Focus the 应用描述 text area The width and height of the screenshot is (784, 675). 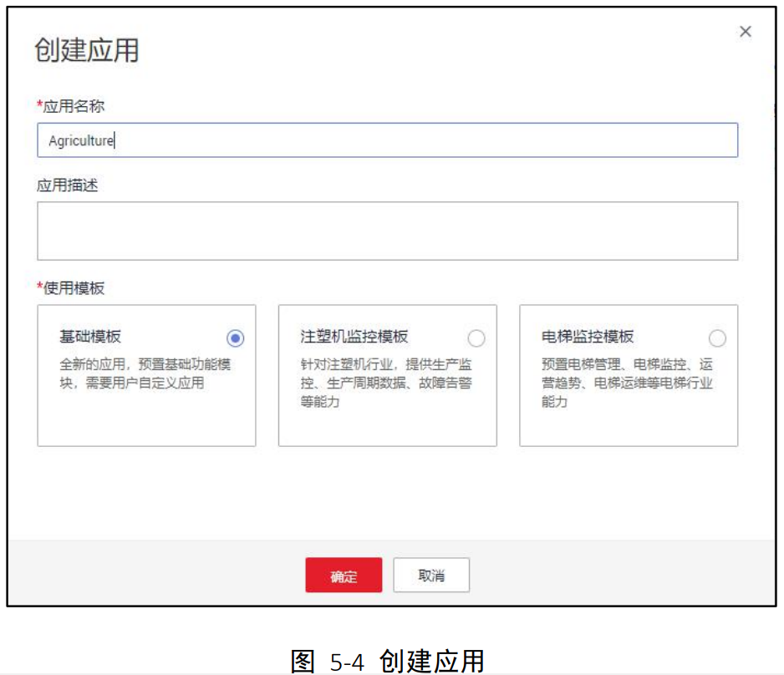(388, 231)
